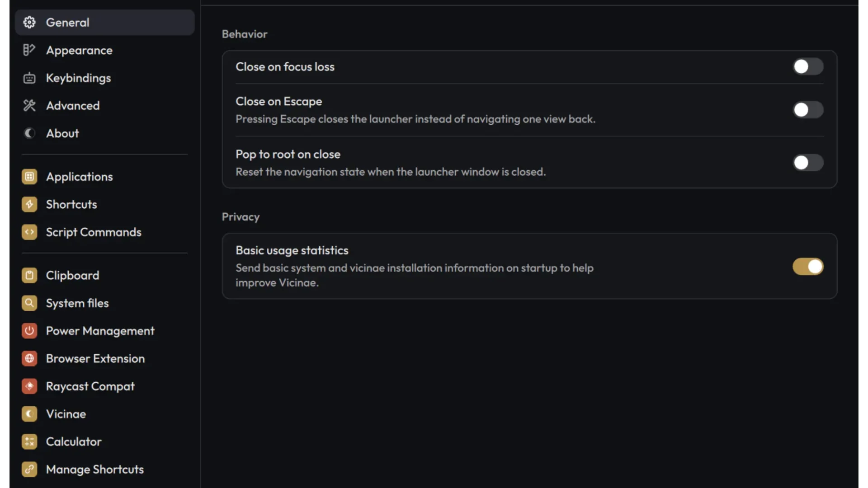This screenshot has width=868, height=488.
Task: Open the Power Management icon
Action: [x=29, y=331]
